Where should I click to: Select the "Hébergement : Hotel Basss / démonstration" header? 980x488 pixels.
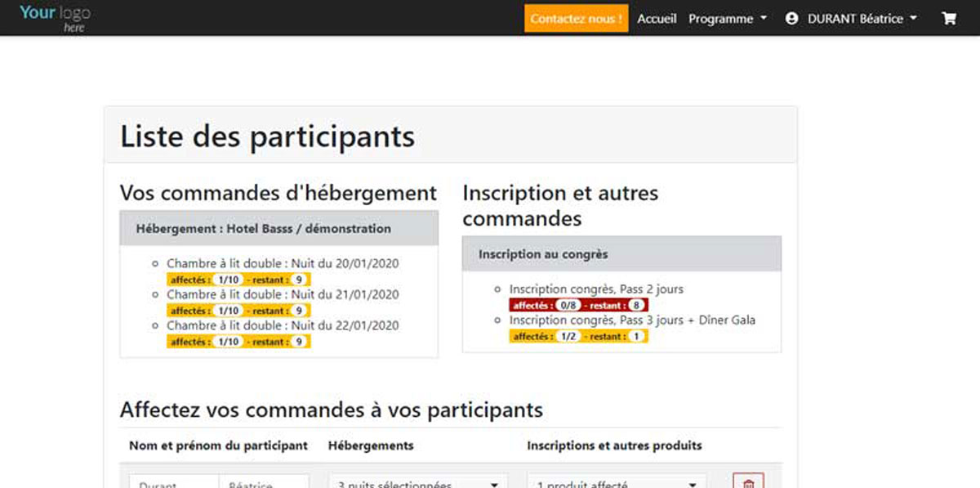(279, 228)
